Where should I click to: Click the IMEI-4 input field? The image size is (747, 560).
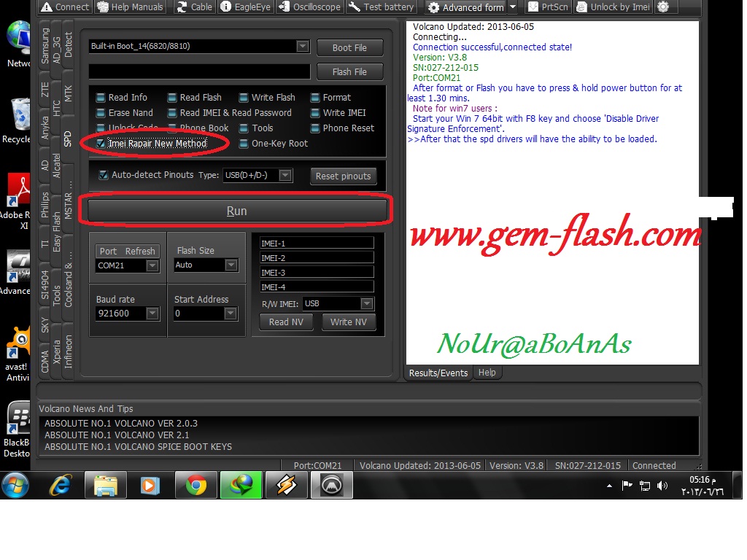(317, 287)
